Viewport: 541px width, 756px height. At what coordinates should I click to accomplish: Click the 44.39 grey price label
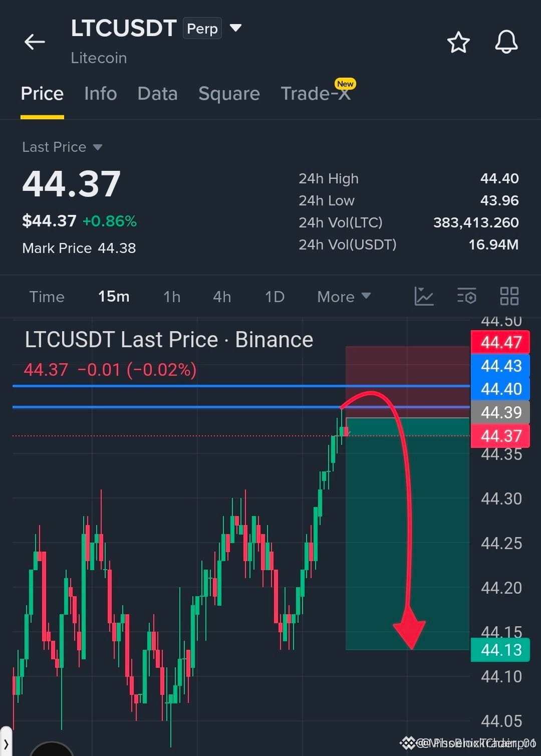point(500,412)
